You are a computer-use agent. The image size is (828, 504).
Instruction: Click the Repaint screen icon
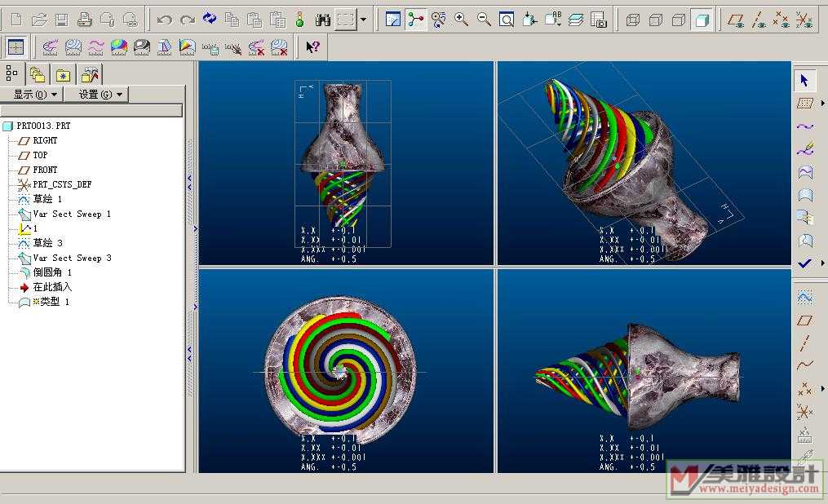393,20
